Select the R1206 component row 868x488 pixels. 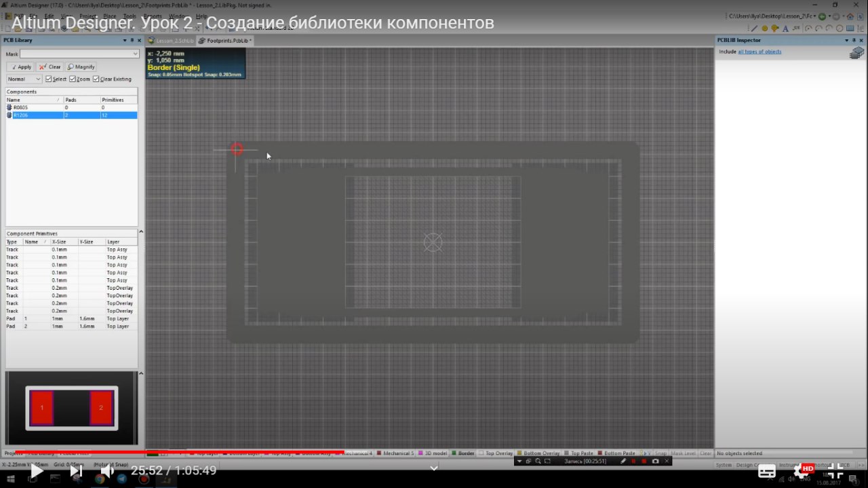coord(71,115)
